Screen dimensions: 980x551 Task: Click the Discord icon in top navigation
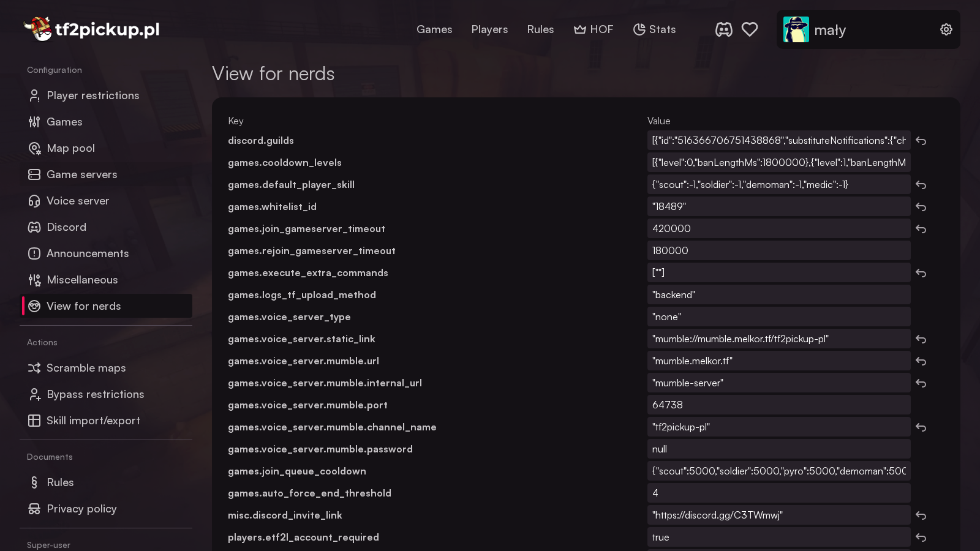pyautogui.click(x=723, y=29)
